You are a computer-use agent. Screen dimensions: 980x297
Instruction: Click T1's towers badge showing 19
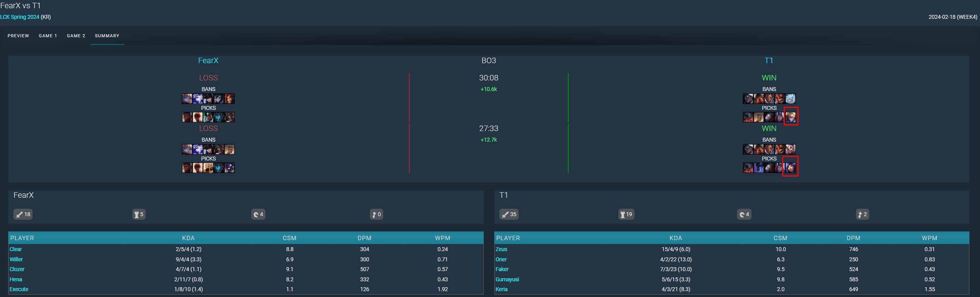626,214
